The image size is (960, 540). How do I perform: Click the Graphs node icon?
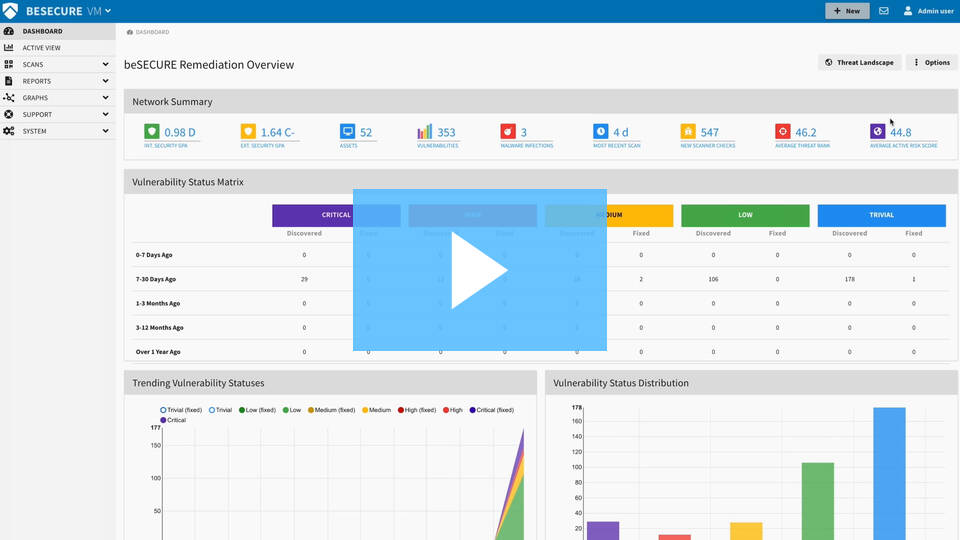tap(9, 97)
